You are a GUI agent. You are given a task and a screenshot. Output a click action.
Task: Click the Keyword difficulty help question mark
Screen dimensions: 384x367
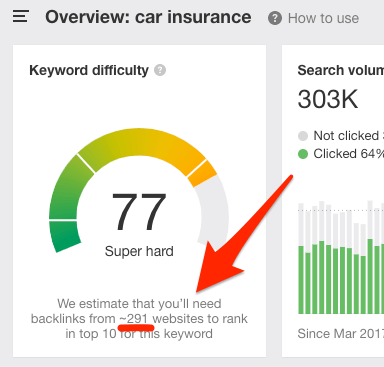pos(160,70)
